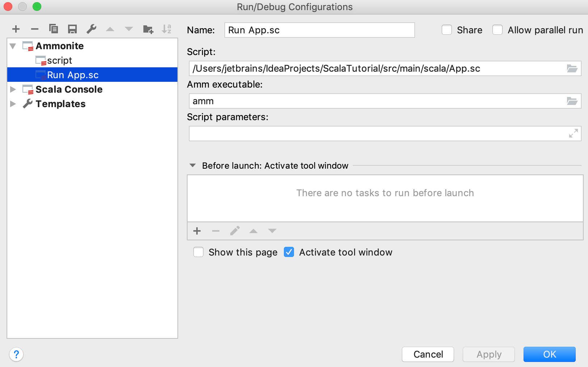Select the script configuration in the tree

(x=59, y=60)
